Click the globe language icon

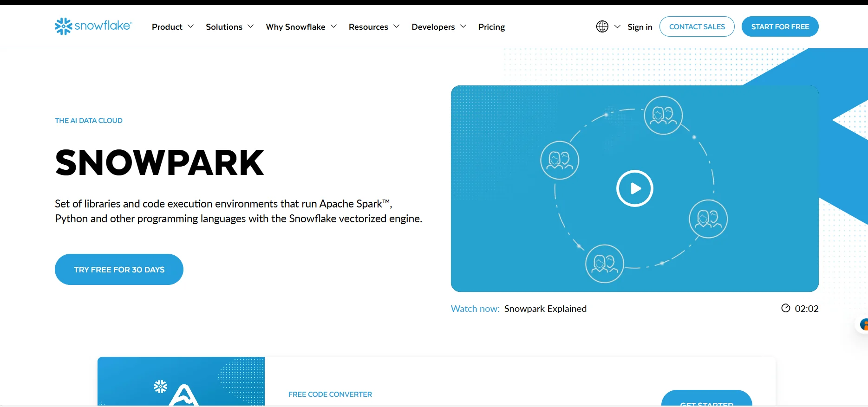click(602, 26)
